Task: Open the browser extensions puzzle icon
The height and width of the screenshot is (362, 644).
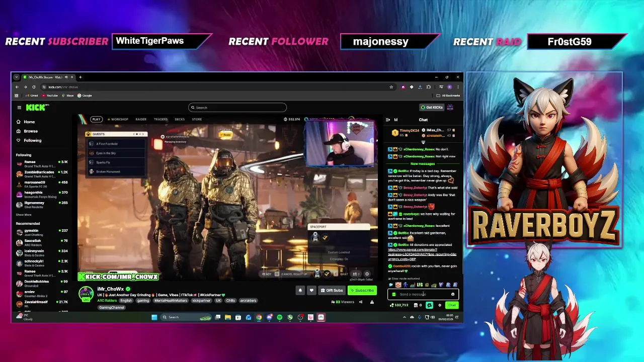Action: tap(428, 87)
